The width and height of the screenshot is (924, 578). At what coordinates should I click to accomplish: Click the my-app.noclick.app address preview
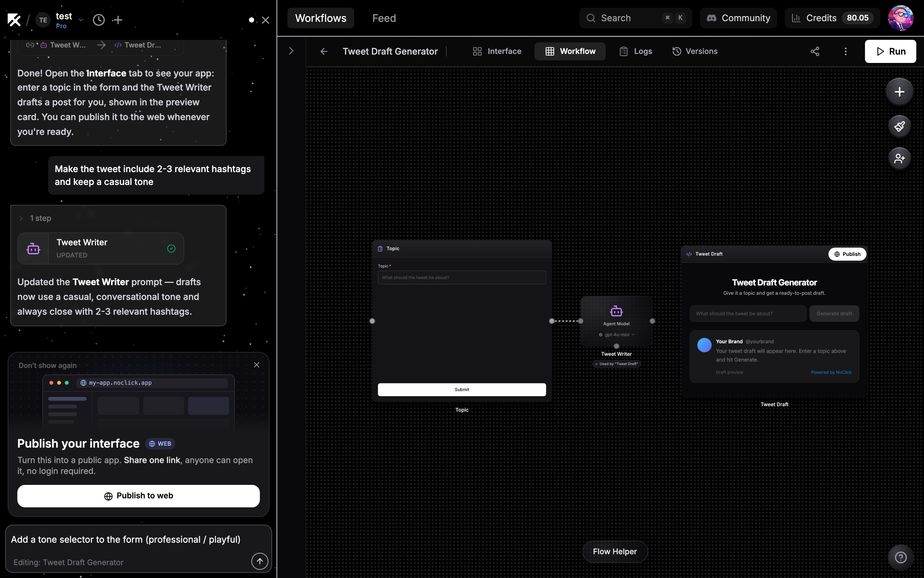tap(153, 383)
